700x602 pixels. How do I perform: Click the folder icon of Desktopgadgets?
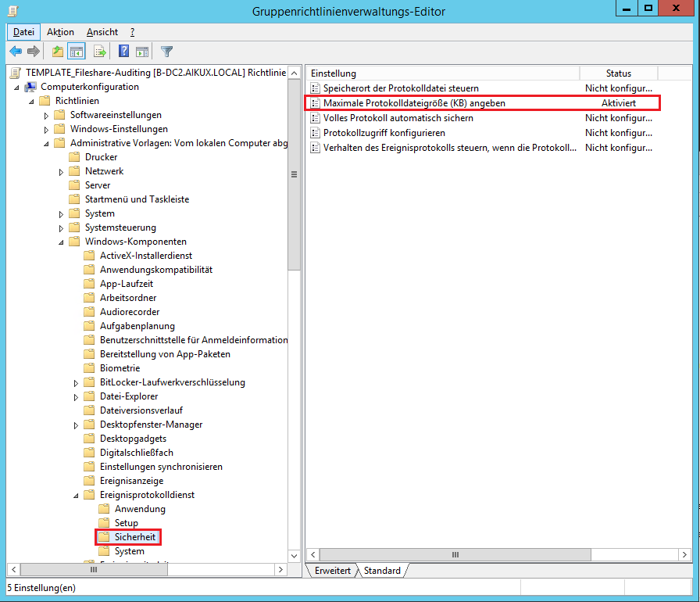89,439
